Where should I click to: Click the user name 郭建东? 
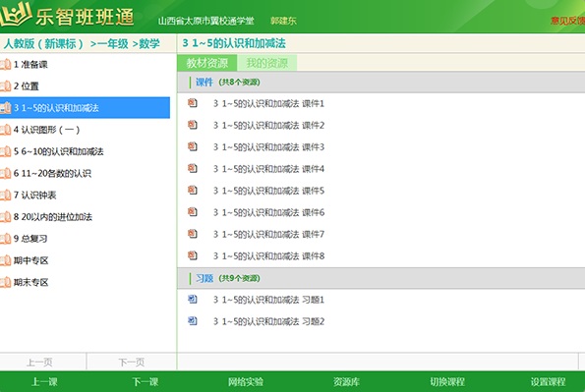click(x=283, y=21)
